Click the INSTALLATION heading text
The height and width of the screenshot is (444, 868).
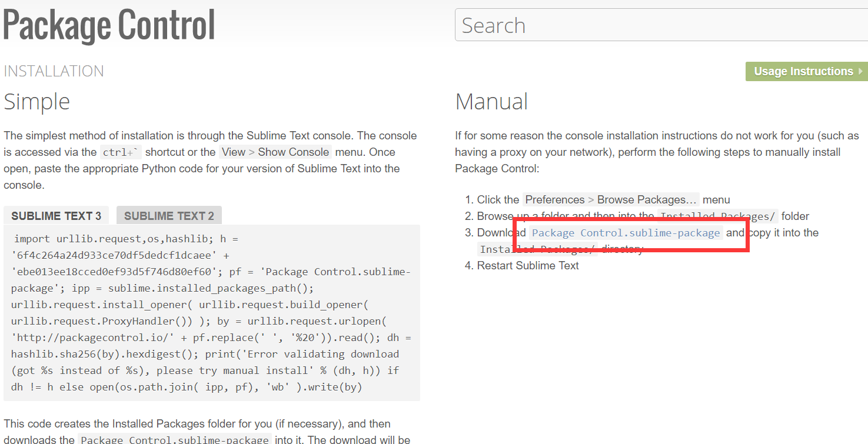54,71
